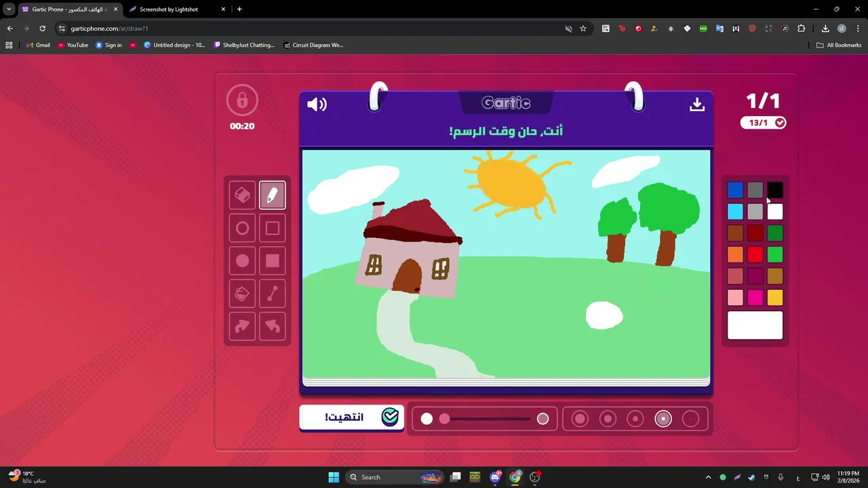Pick the black color swatch
The height and width of the screenshot is (488, 868).
pos(775,190)
